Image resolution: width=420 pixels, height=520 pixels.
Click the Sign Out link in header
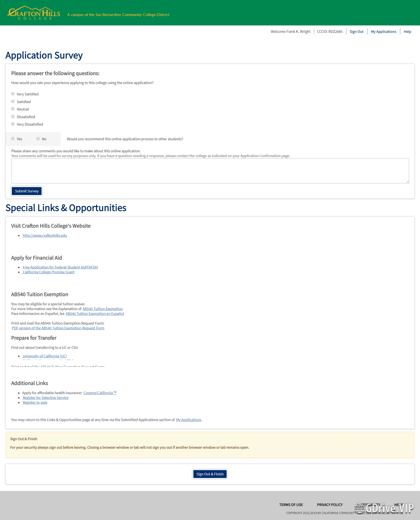point(356,31)
